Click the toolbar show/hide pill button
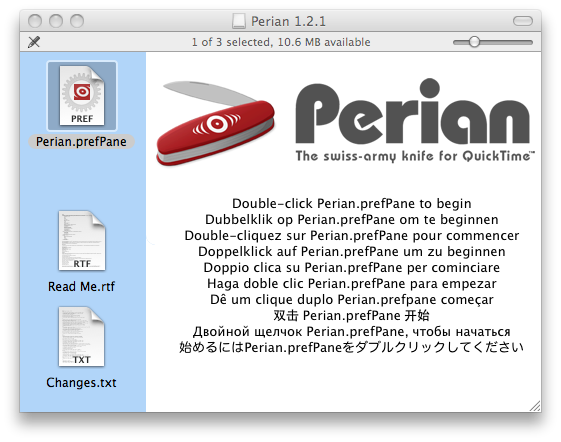Viewport: 561px width, 442px height. point(523,21)
